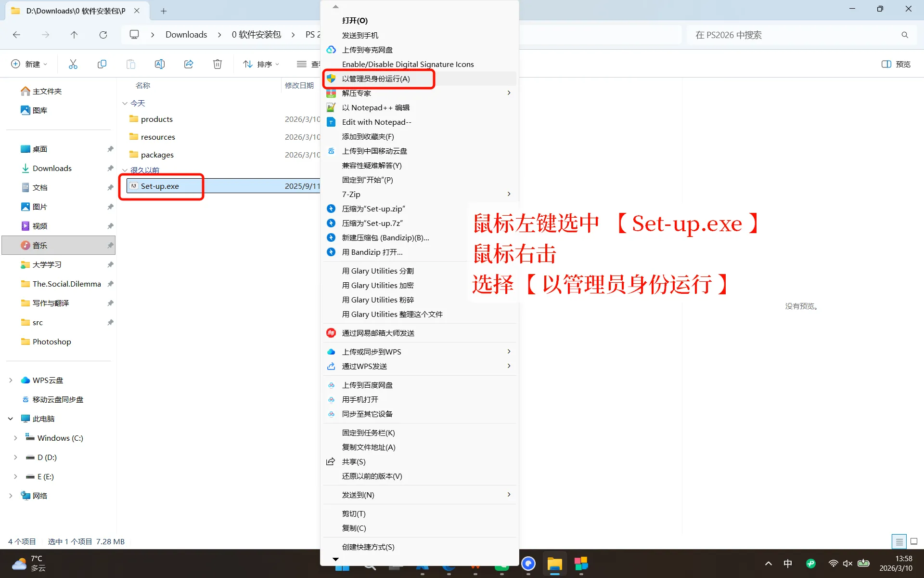924x578 pixels.
Task: Open the 7-Zip submenu
Action: [351, 194]
